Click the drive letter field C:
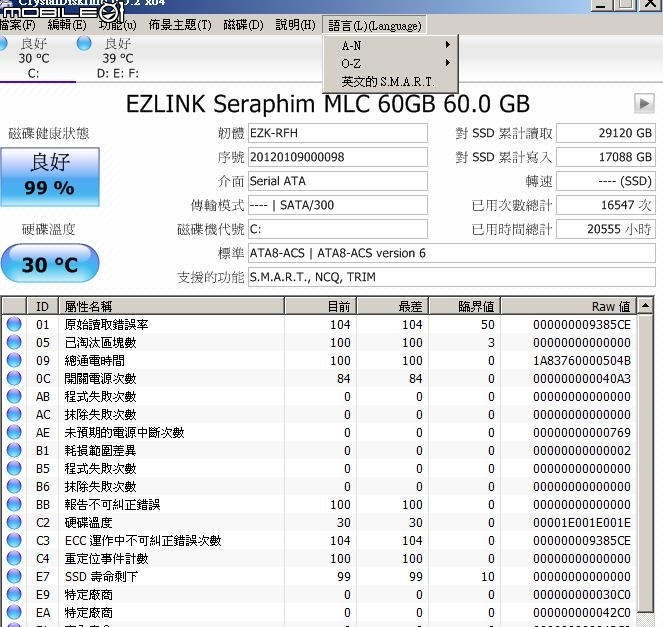 coord(337,229)
